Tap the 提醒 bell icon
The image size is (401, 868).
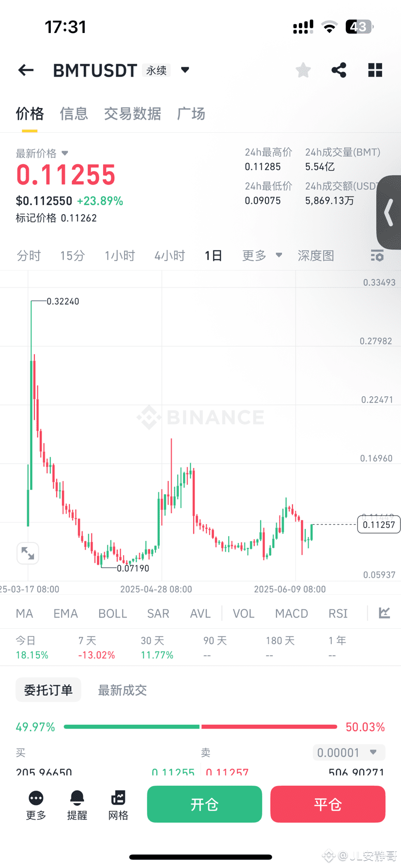click(77, 805)
